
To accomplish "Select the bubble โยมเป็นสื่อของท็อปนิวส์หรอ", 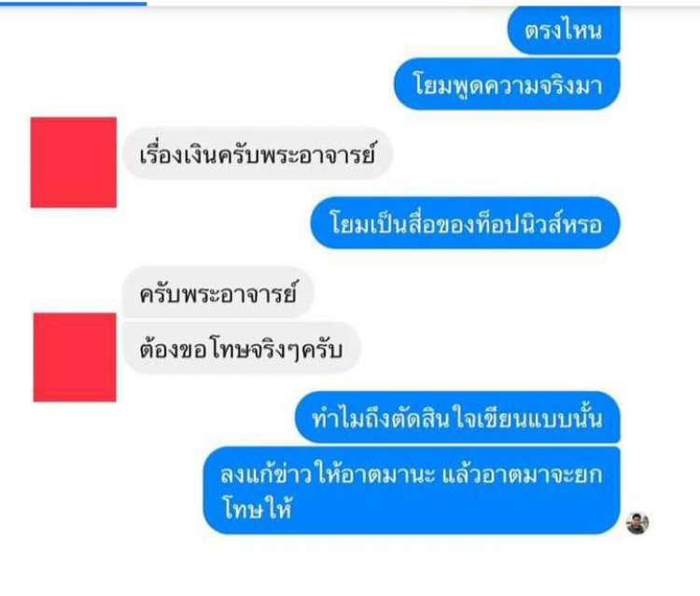I will click(x=466, y=223).
